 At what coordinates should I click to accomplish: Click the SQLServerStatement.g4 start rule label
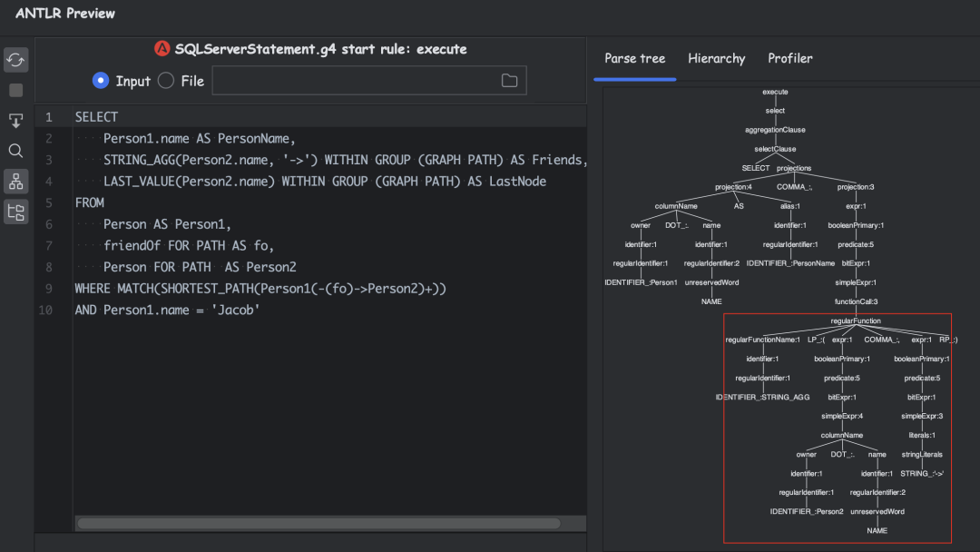click(320, 49)
